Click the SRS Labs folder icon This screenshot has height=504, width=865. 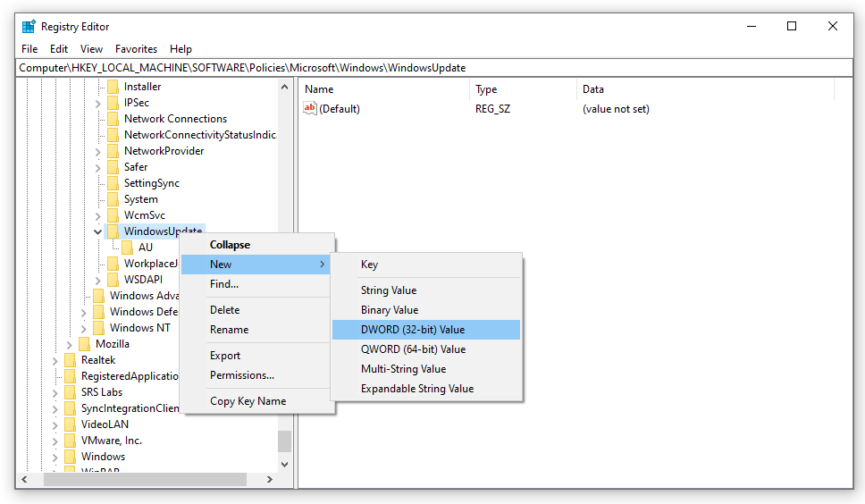coord(70,392)
